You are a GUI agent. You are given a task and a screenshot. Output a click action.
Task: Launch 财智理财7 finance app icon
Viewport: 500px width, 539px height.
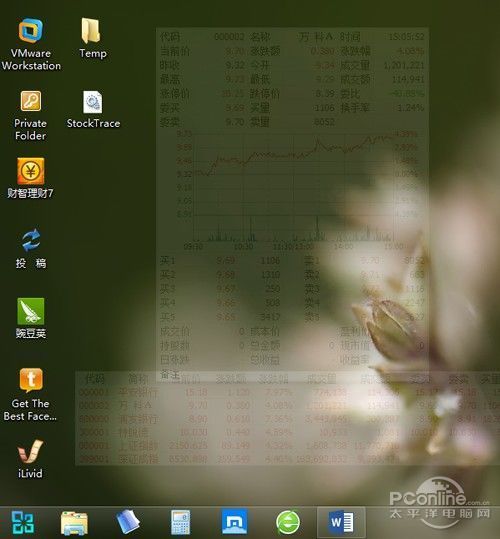[x=31, y=178]
